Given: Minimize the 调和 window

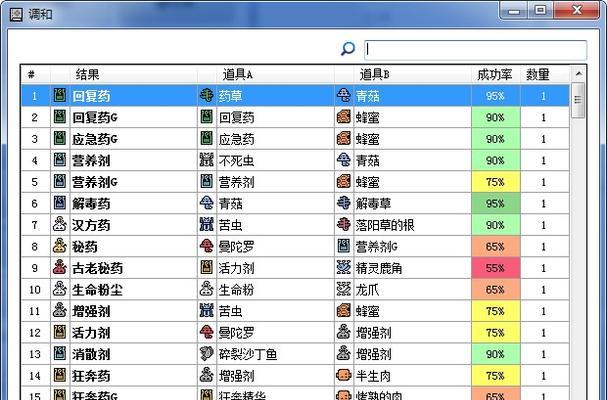Looking at the screenshot, I should 514,10.
